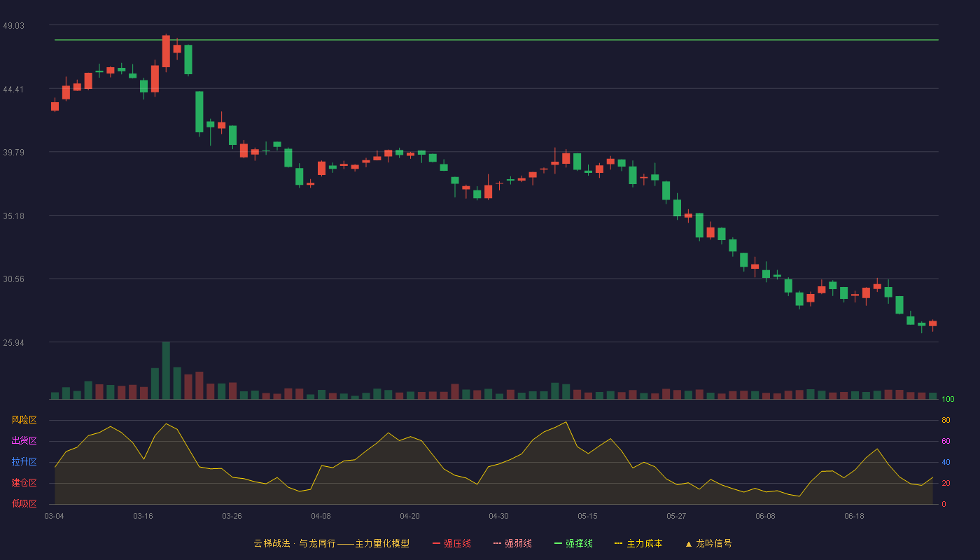The height and width of the screenshot is (560, 980).
Task: Click the green horizontal 强撑线 support line
Action: click(496, 40)
